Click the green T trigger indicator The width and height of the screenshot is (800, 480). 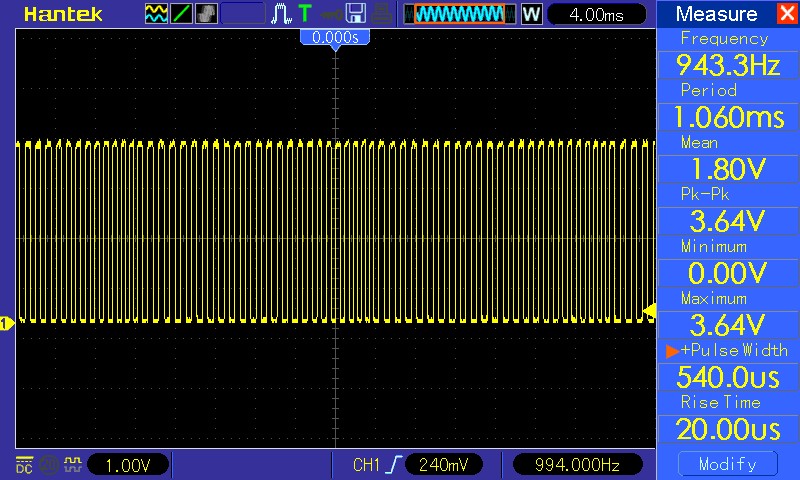pyautogui.click(x=304, y=14)
